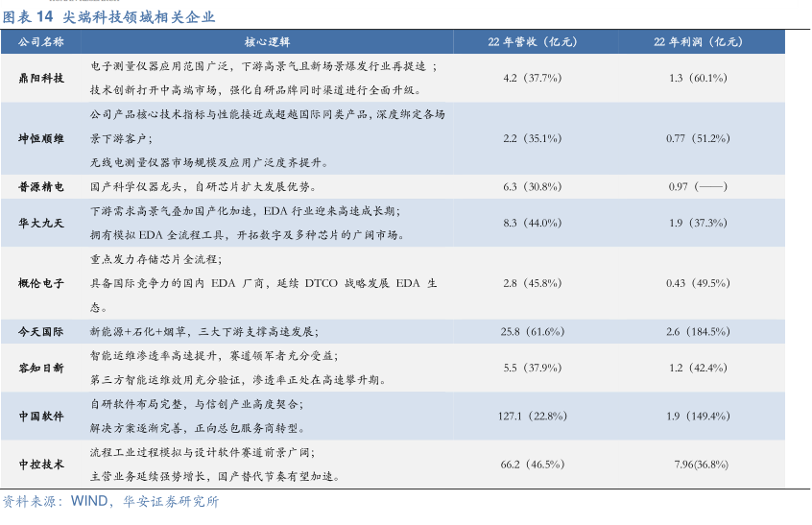812x525 pixels.
Task: Select the '概伦电子' row label
Action: tap(41, 283)
